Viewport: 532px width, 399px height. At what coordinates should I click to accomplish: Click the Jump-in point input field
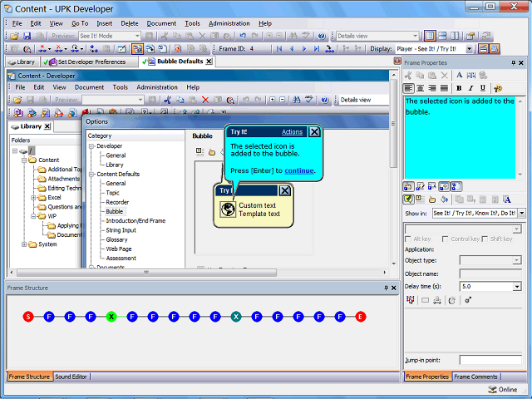[x=490, y=360]
